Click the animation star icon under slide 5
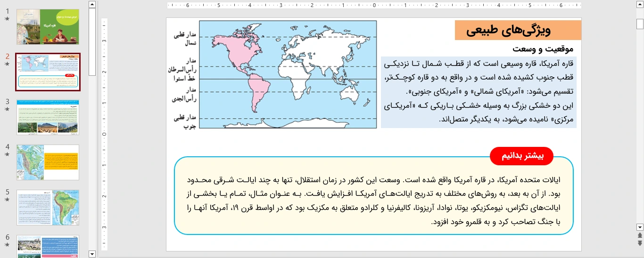 [x=7, y=200]
